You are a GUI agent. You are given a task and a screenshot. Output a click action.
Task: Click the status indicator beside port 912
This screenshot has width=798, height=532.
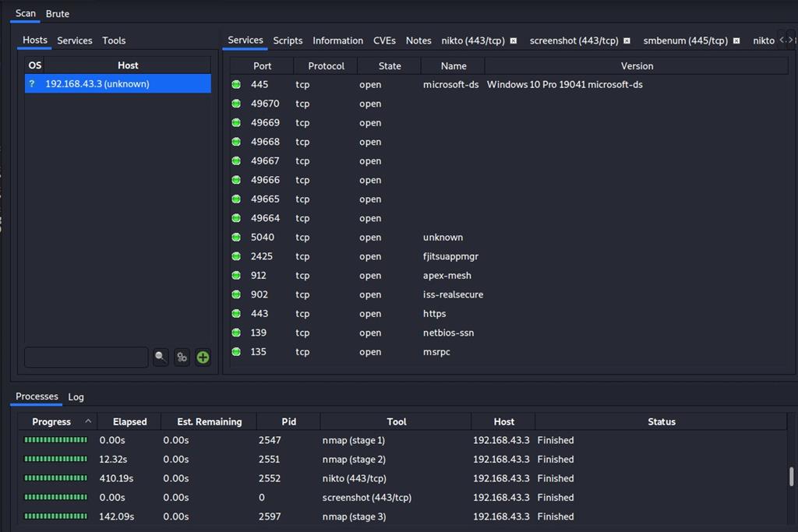coord(236,275)
